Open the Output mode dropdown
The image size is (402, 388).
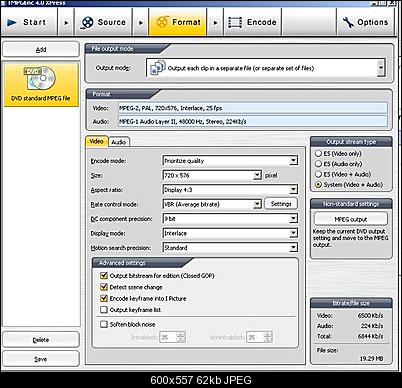381,68
